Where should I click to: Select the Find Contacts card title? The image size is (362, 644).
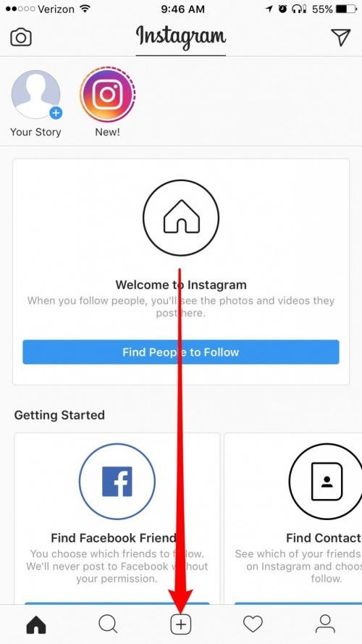[x=324, y=538]
